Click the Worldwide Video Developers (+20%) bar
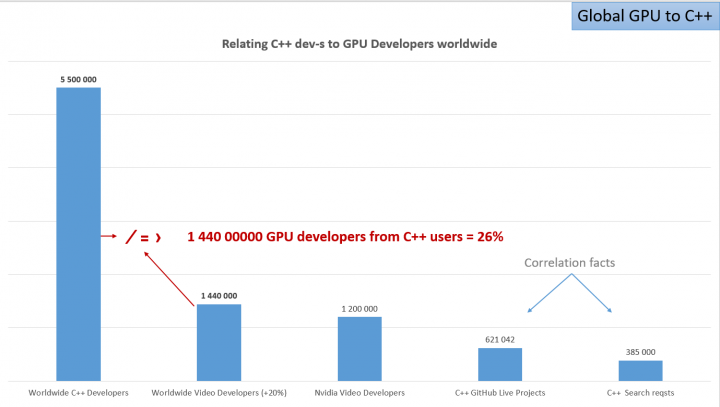Viewport: 720px width, 407px height. [x=219, y=343]
